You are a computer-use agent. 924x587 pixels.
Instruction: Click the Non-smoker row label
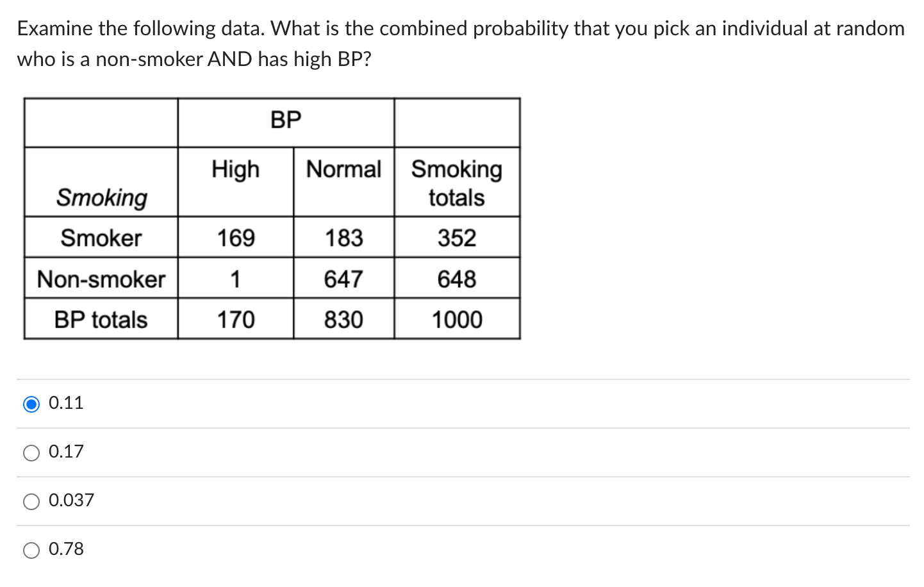coord(100,278)
